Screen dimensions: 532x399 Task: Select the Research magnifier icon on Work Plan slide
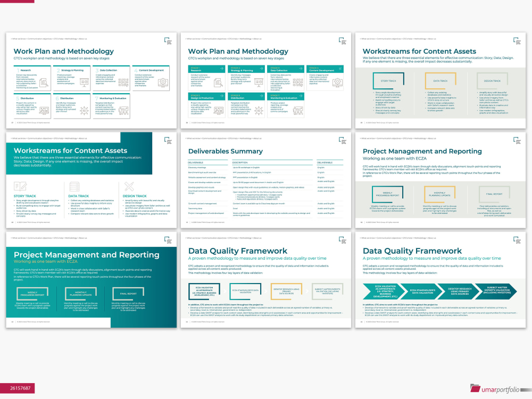coord(43,82)
